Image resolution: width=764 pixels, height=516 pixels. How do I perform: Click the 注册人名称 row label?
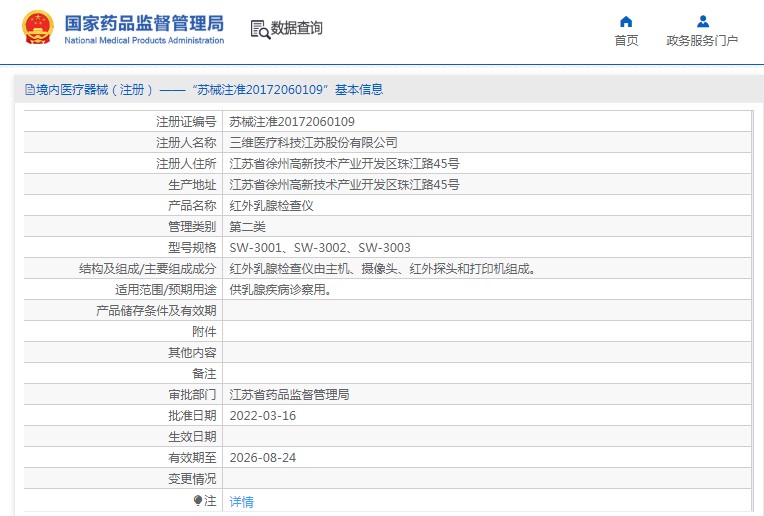(x=186, y=143)
